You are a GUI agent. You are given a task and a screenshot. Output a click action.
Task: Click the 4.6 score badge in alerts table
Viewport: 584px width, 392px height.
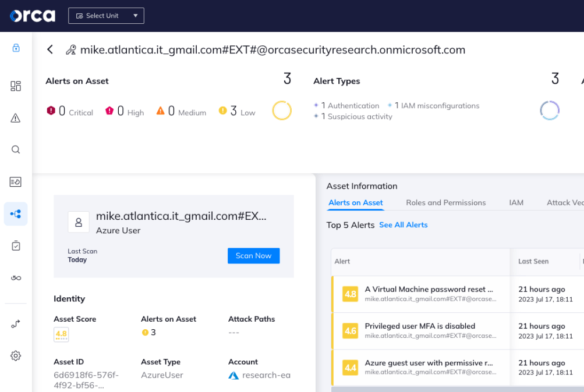pos(351,331)
